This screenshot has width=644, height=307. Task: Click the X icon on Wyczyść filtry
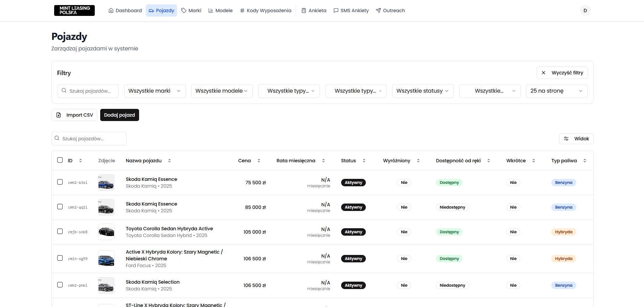point(543,73)
